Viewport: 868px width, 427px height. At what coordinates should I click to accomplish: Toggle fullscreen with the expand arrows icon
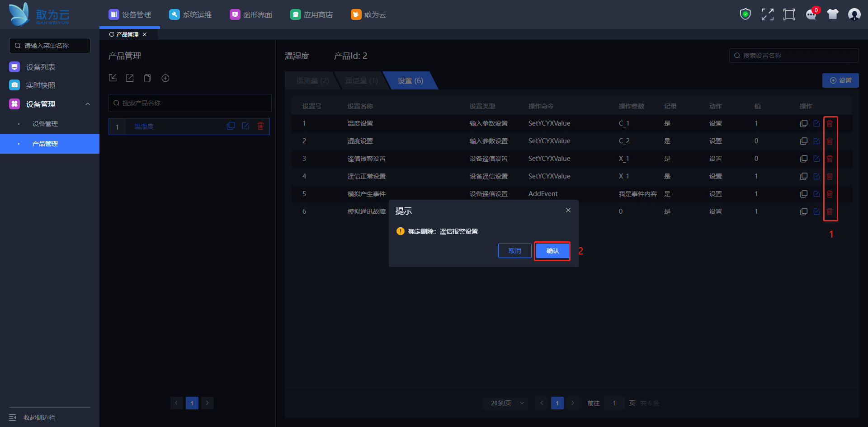(x=767, y=14)
